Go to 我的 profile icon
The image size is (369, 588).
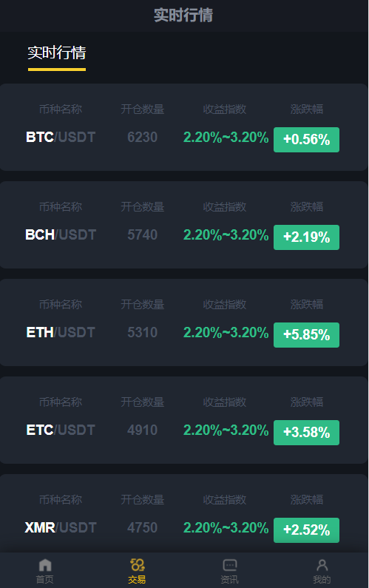point(322,571)
